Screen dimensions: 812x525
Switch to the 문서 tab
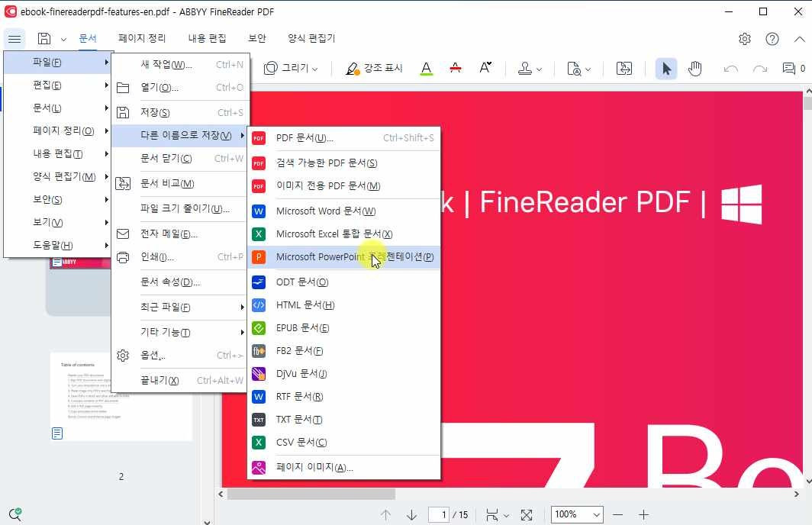click(x=88, y=38)
